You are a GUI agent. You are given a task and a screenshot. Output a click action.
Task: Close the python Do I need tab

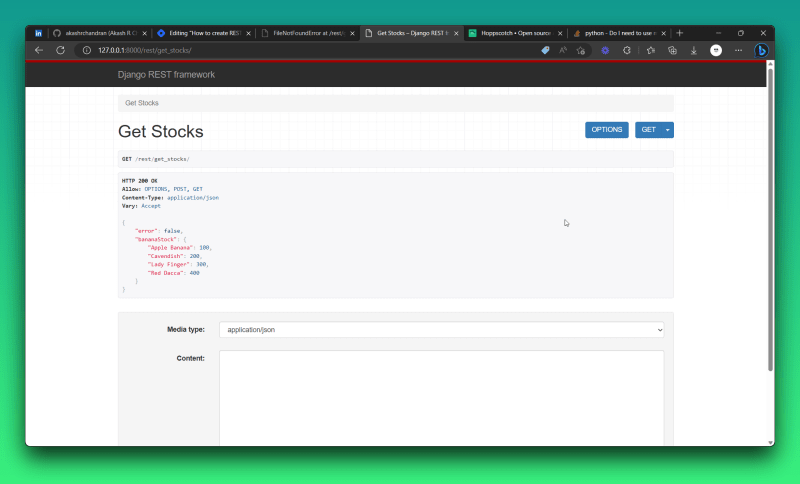663,33
